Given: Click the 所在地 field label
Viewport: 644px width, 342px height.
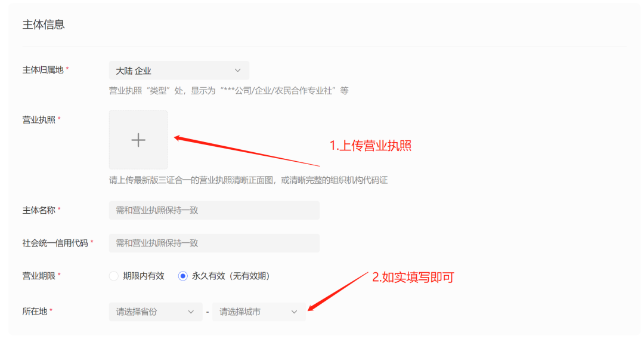Looking at the screenshot, I should [x=35, y=312].
